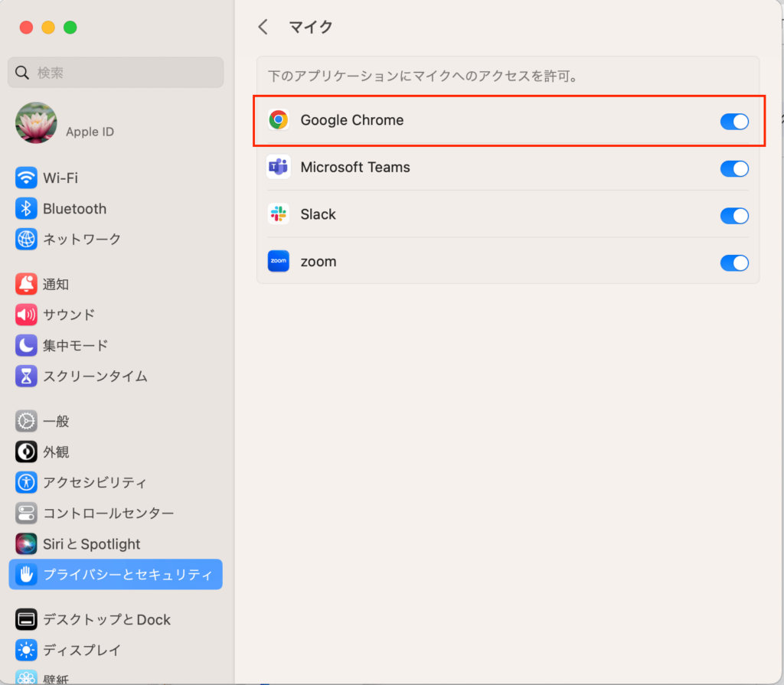Click the zoom label text
The width and height of the screenshot is (784, 685).
318,262
